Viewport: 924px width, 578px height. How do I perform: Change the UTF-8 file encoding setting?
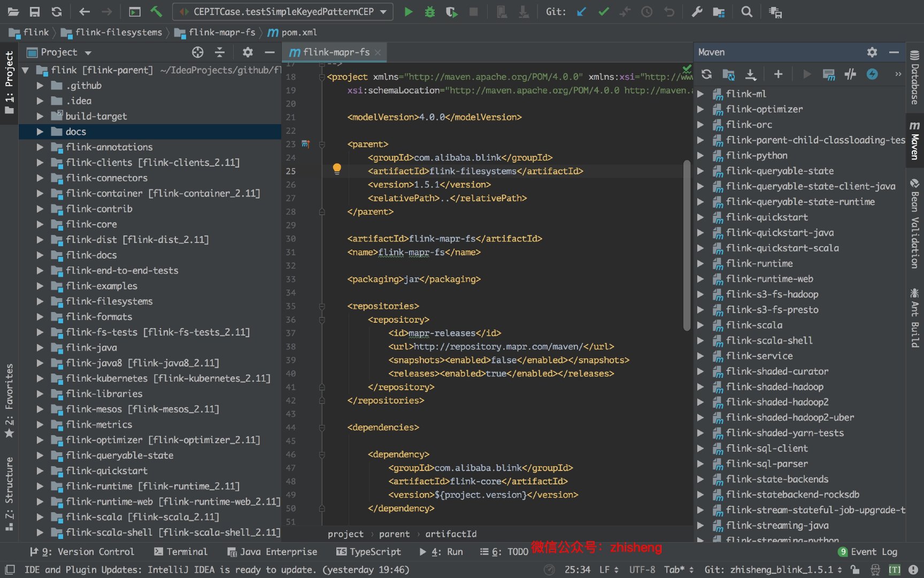click(642, 569)
